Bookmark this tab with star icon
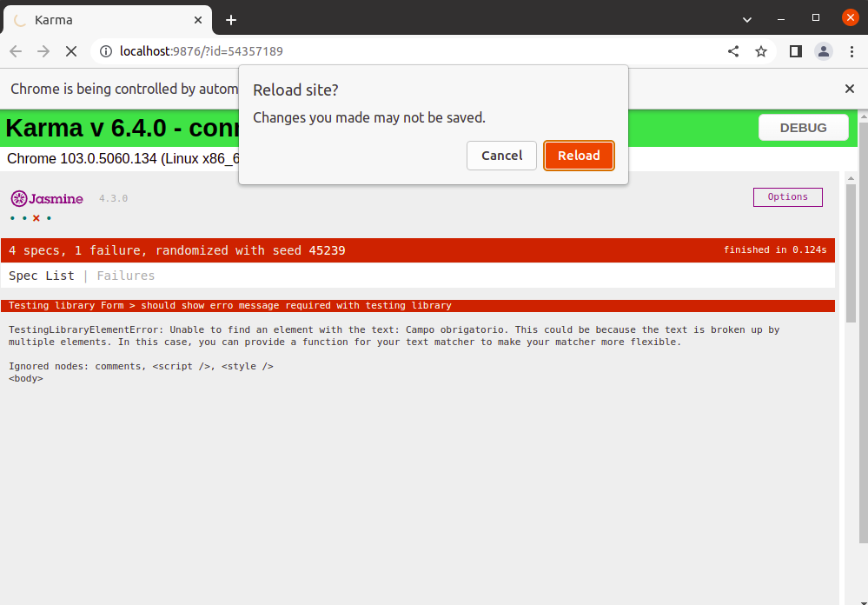The height and width of the screenshot is (605, 868). point(761,51)
